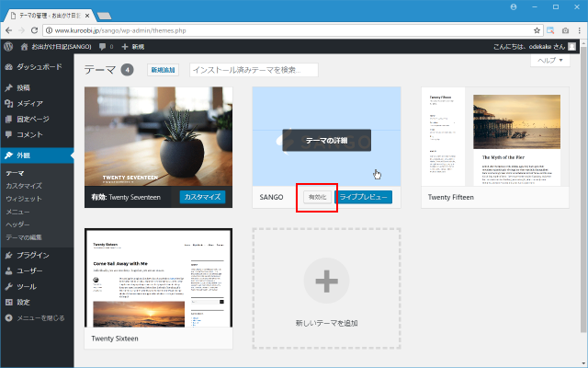Click the Twenty Sixteen theme screenshot
The width and height of the screenshot is (588, 368).
[x=158, y=278]
